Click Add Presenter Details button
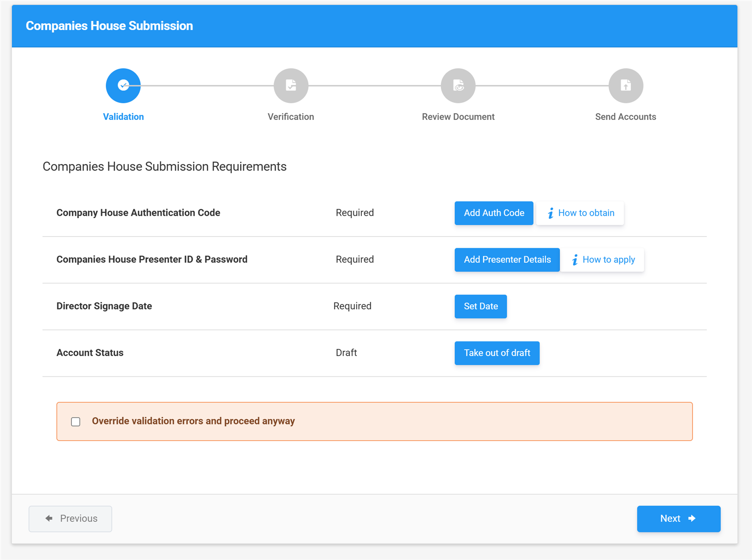Image resolution: width=752 pixels, height=560 pixels. point(507,260)
